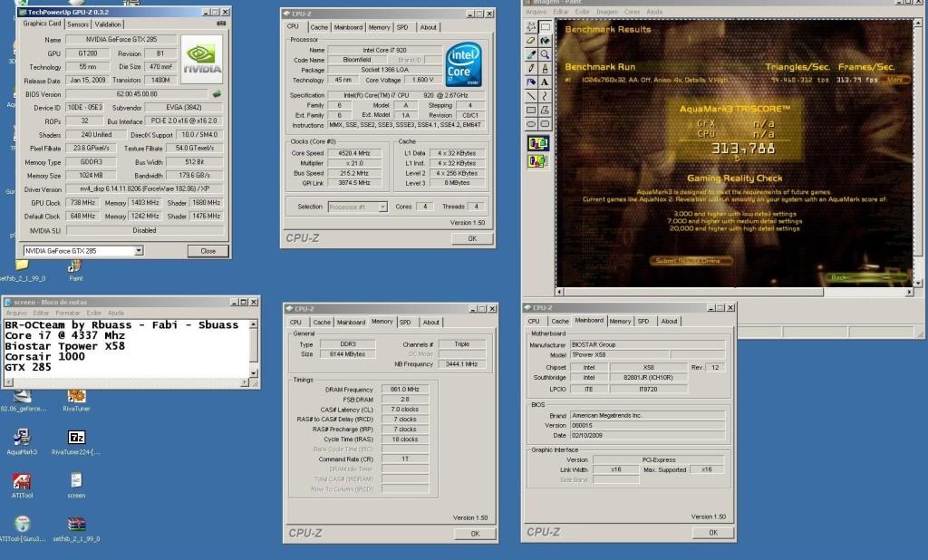Click Paint's horizontal scroll left arrow

(x=559, y=292)
